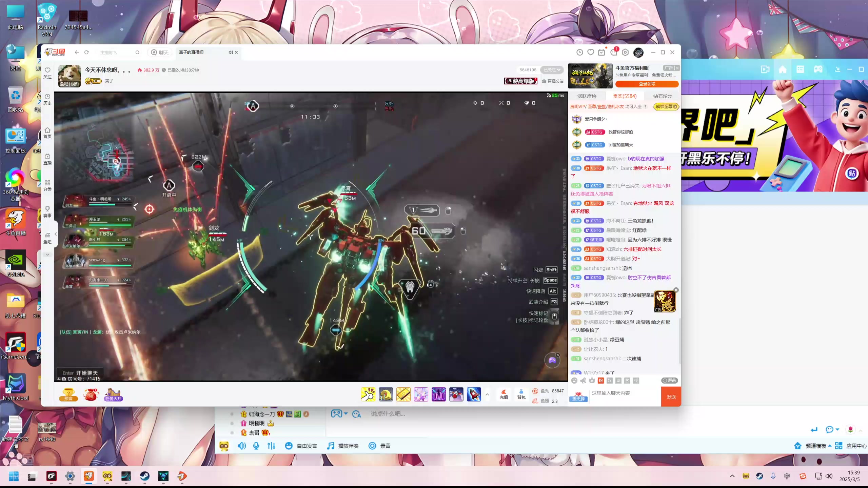
Task: Open 鱼吧 in left sidebar
Action: pyautogui.click(x=47, y=238)
